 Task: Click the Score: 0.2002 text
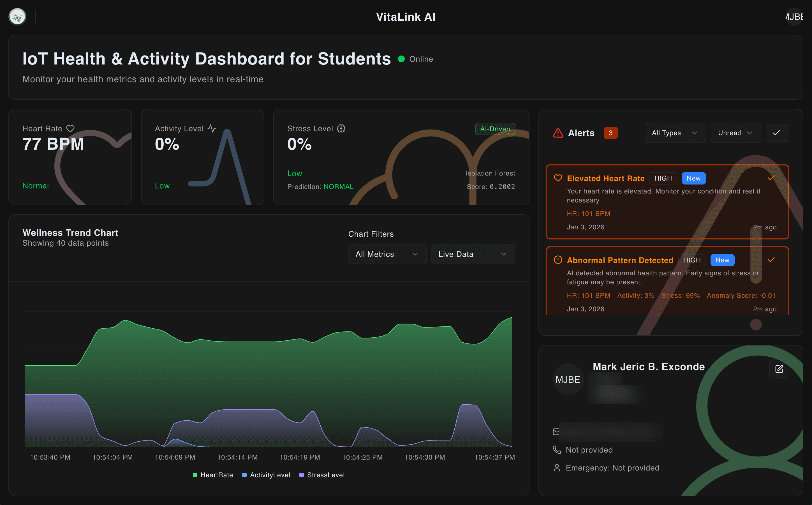point(491,187)
